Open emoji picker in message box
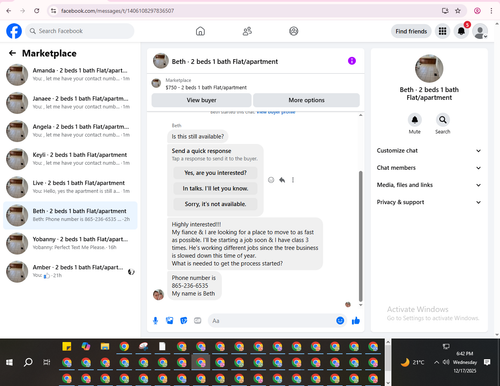This screenshot has width=500, height=386. click(340, 321)
